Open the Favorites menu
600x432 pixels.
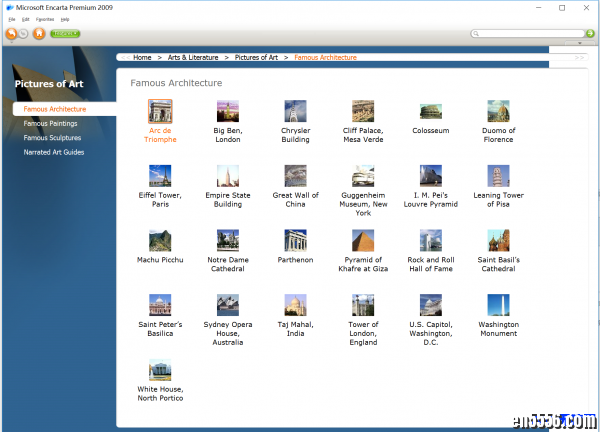[x=45, y=19]
